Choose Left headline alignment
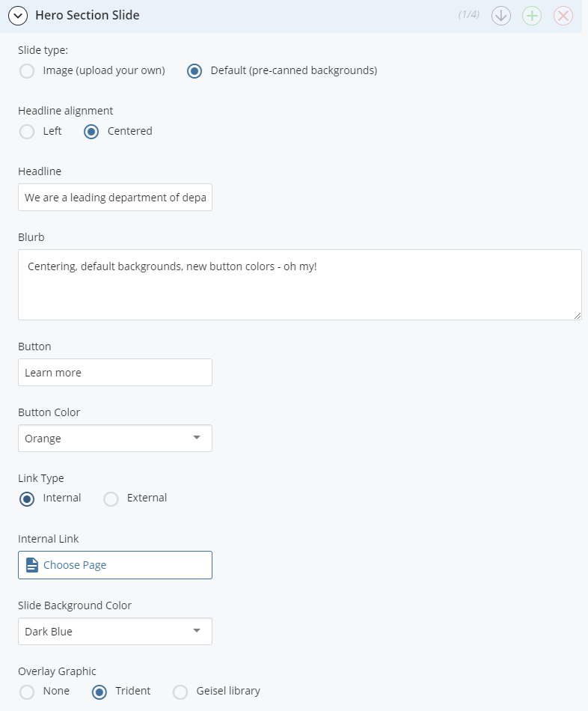 27,132
